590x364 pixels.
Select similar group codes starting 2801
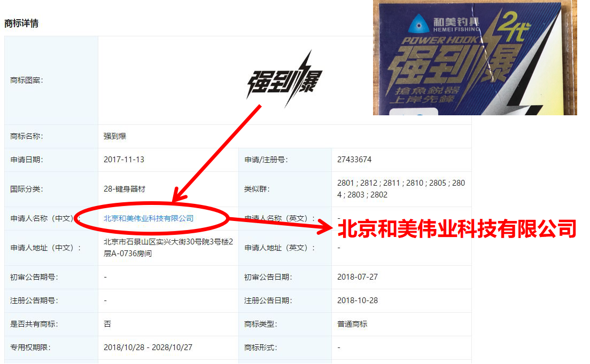coord(401,189)
